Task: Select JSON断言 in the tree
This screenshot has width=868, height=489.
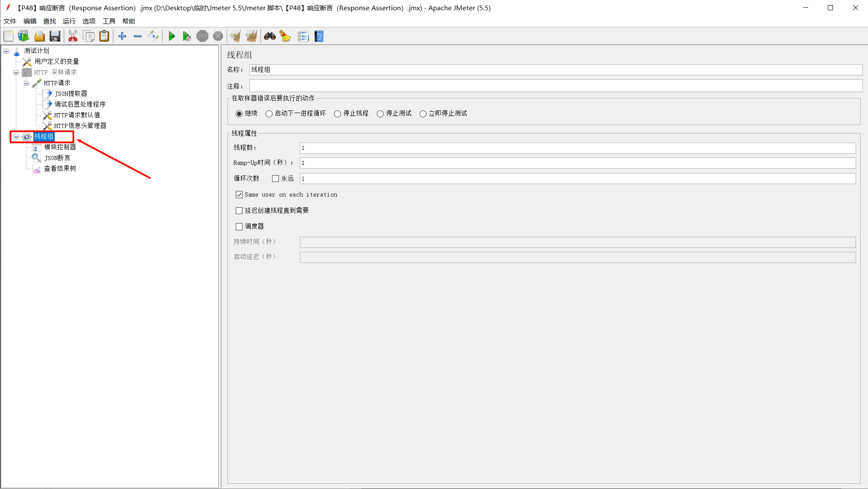Action: coord(57,158)
